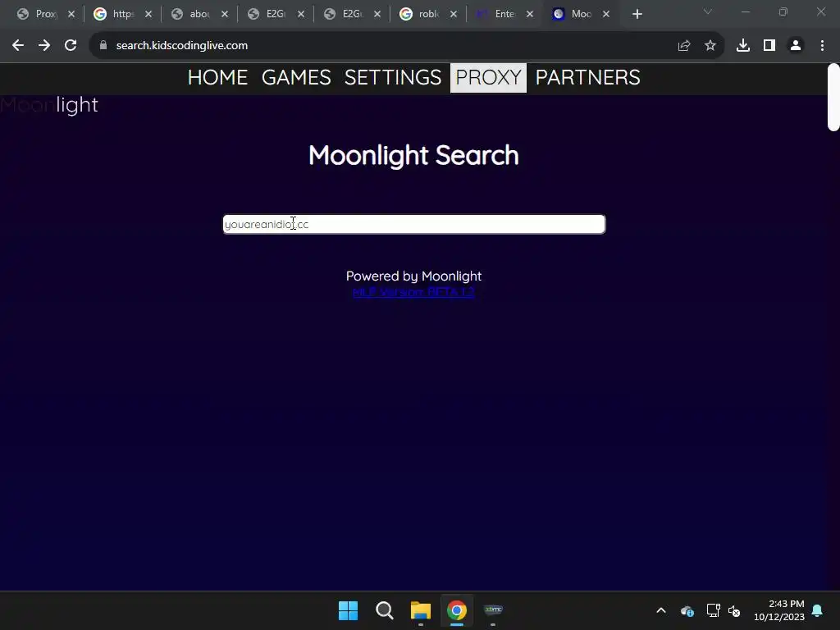The image size is (840, 630).
Task: Open a new browser tab
Action: pos(637,15)
